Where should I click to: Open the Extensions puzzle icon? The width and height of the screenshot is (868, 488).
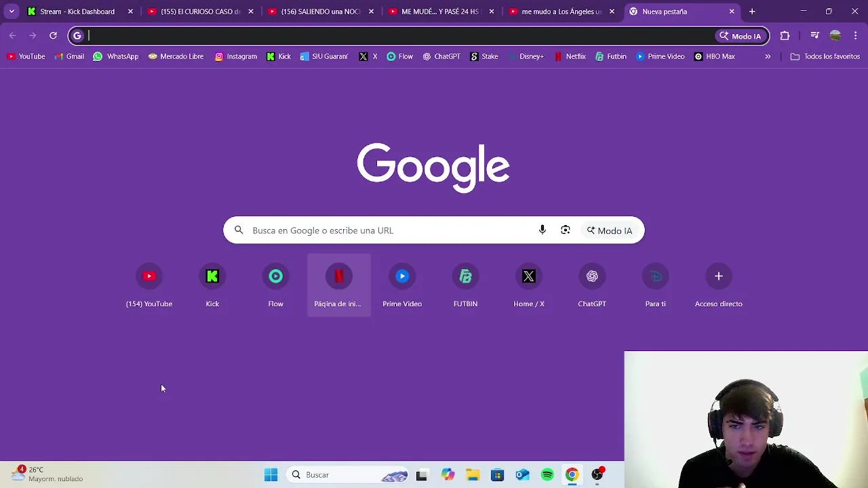click(785, 36)
